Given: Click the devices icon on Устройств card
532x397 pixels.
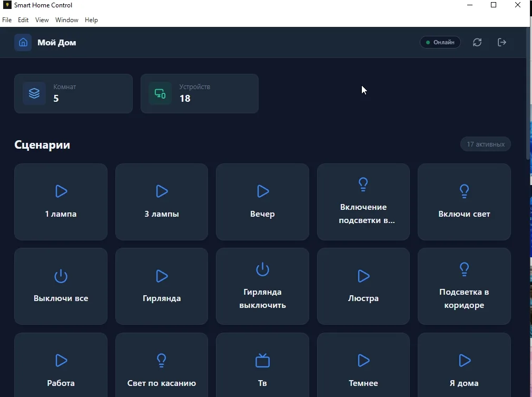Looking at the screenshot, I should click(x=160, y=93).
